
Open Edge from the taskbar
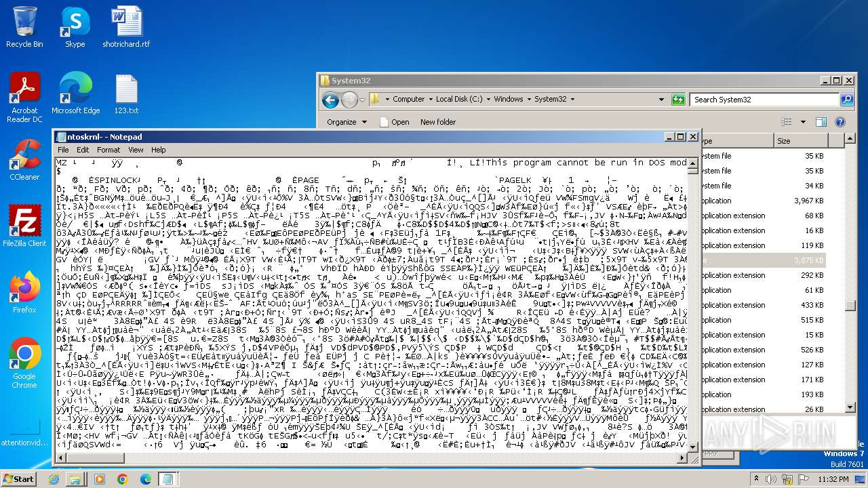pyautogui.click(x=145, y=479)
